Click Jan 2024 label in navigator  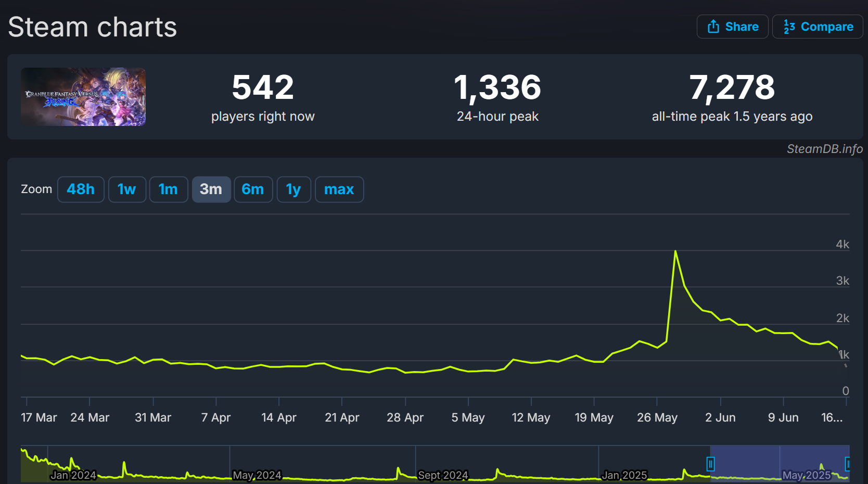(x=73, y=475)
